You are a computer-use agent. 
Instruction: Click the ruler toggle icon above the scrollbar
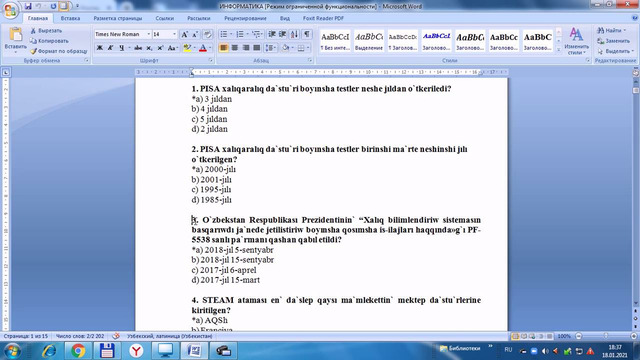click(x=636, y=73)
